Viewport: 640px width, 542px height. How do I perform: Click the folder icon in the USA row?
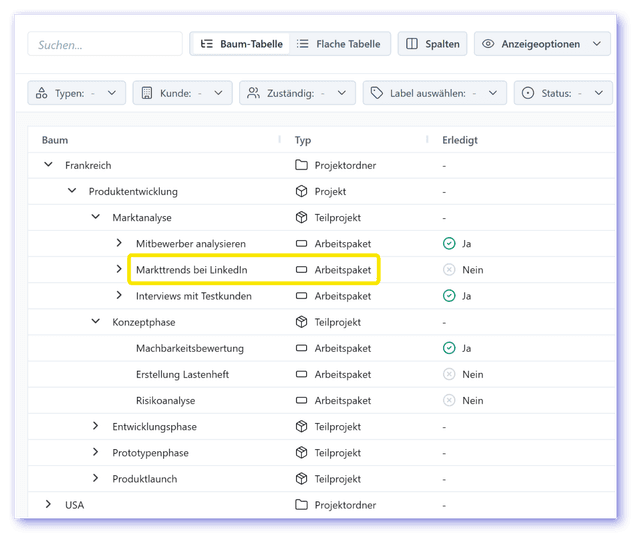(x=301, y=505)
